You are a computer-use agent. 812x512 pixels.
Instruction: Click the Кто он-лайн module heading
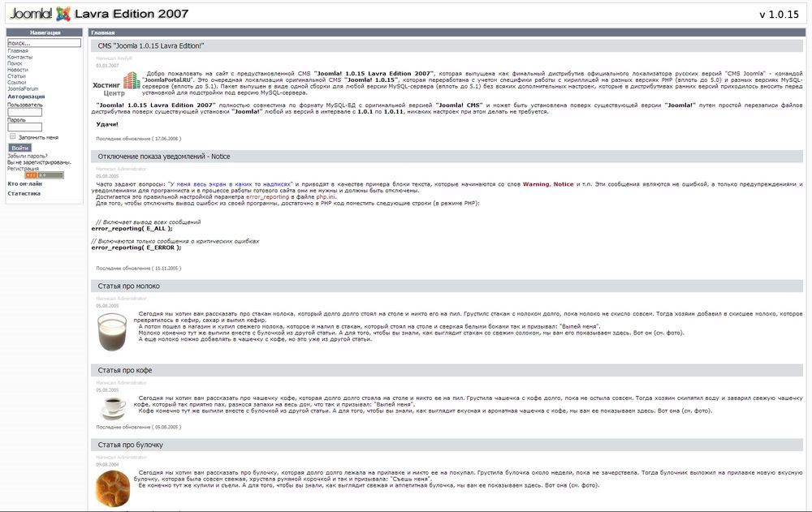tap(25, 183)
